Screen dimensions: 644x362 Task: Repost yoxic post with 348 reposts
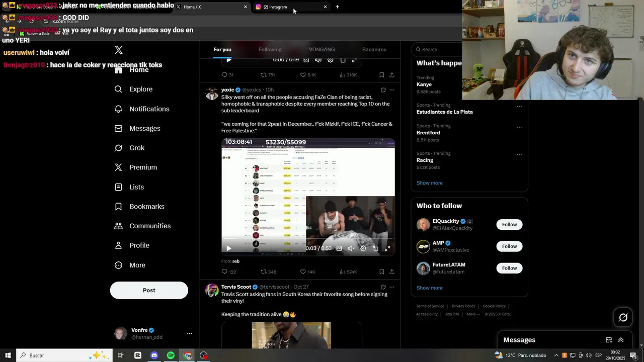[x=268, y=272]
